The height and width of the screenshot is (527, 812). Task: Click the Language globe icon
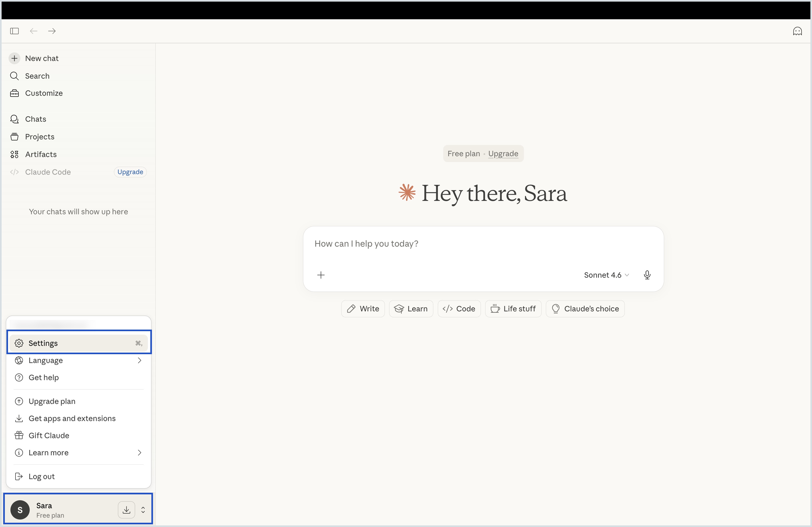19,360
